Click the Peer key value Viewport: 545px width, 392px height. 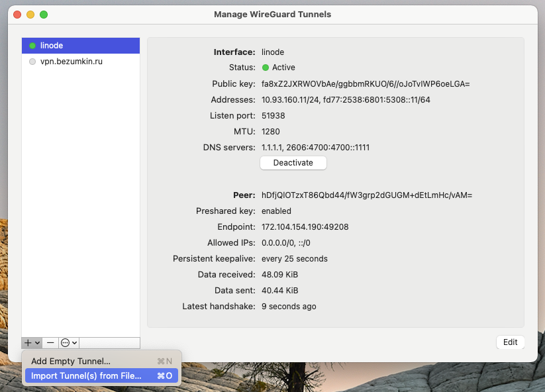(x=367, y=195)
